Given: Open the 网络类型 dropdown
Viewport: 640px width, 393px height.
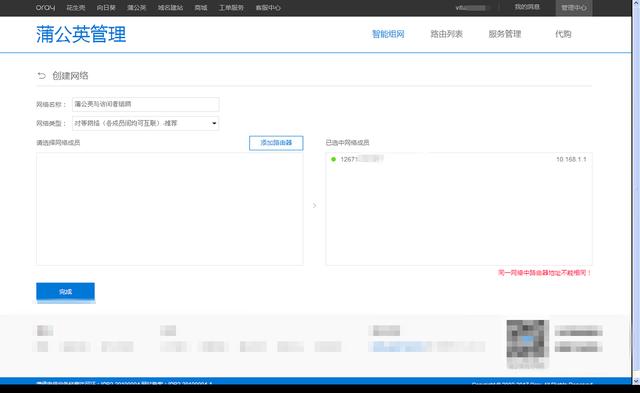Looking at the screenshot, I should pos(145,123).
